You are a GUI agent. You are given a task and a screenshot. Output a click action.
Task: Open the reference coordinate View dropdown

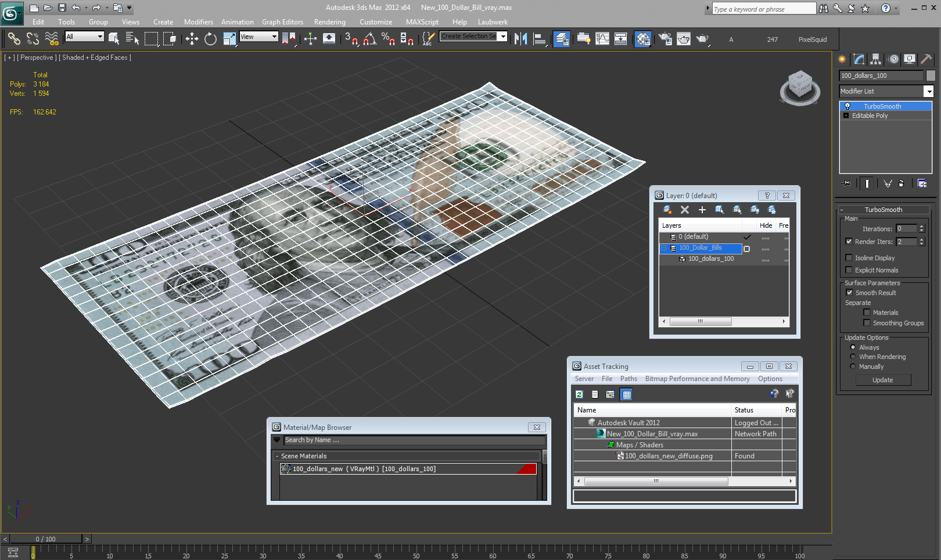click(x=259, y=37)
